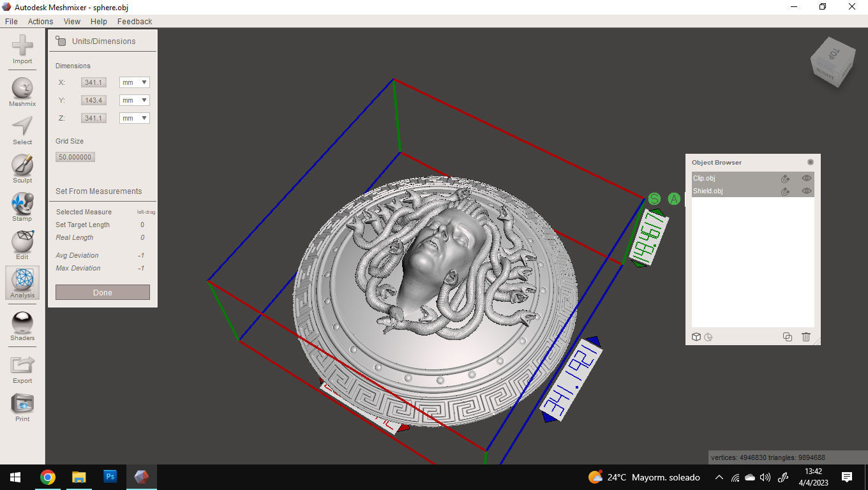Screen dimensions: 868x490
Task: Close the Object Browser panel
Action: tap(811, 162)
